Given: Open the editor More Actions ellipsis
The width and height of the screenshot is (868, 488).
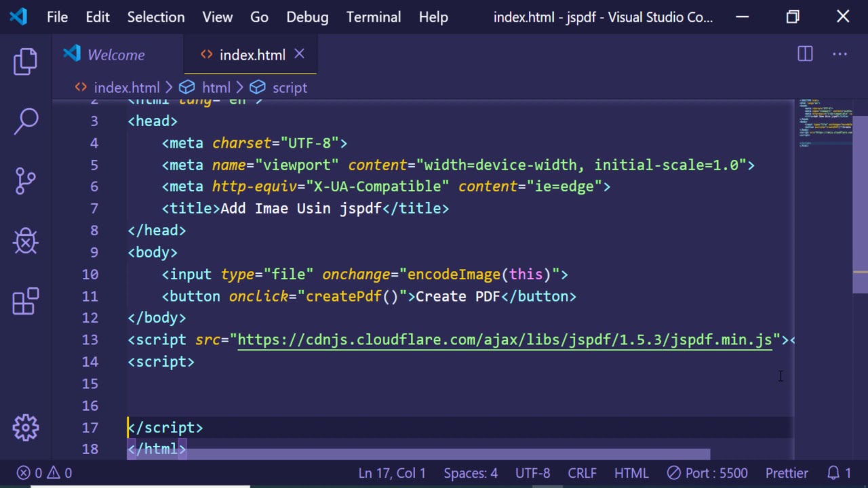Looking at the screenshot, I should [x=840, y=54].
